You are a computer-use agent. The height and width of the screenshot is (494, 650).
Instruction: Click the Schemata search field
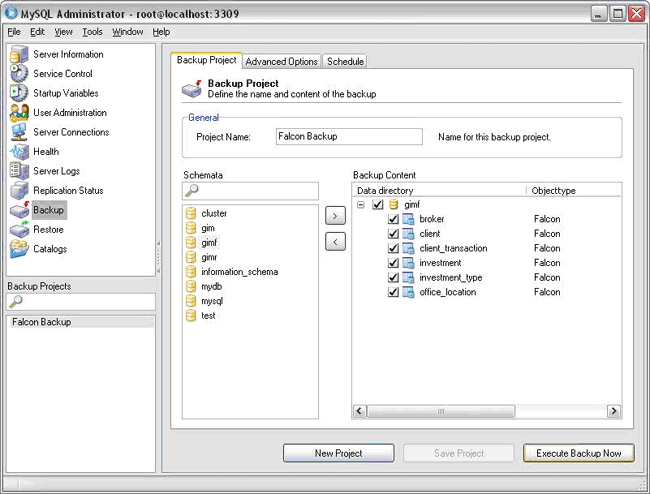250,191
